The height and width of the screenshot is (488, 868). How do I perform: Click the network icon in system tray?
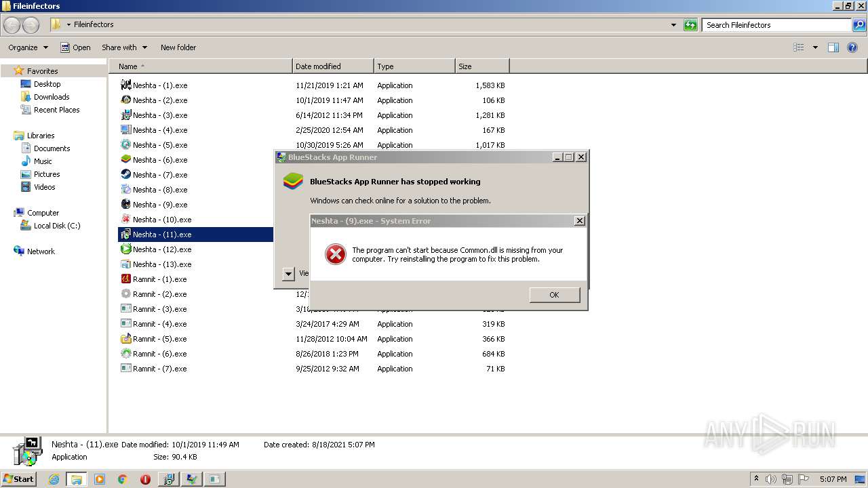787,479
